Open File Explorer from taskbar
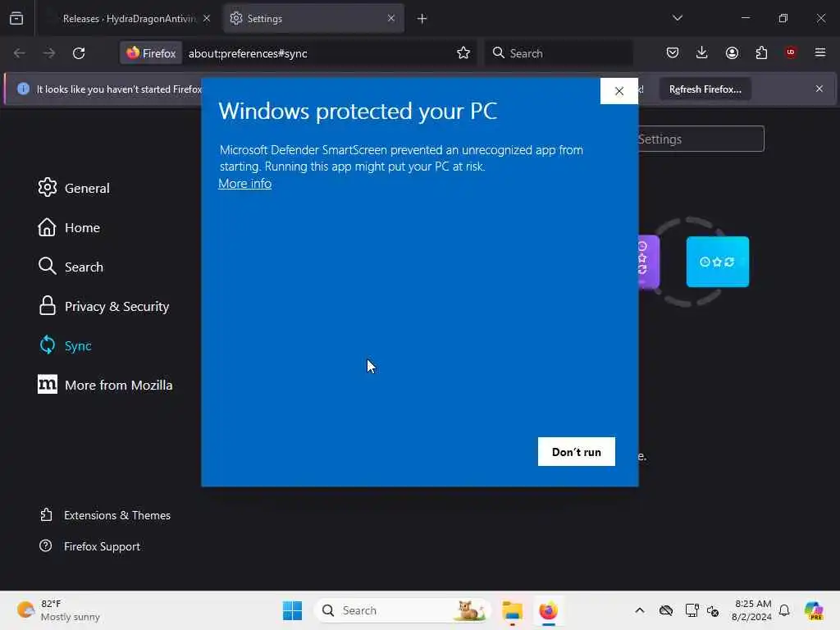This screenshot has width=840, height=630. tap(512, 610)
